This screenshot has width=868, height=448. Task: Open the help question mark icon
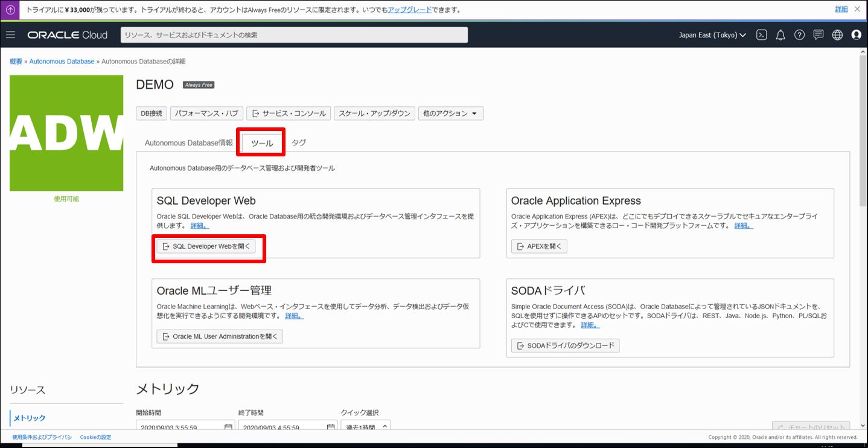click(799, 35)
